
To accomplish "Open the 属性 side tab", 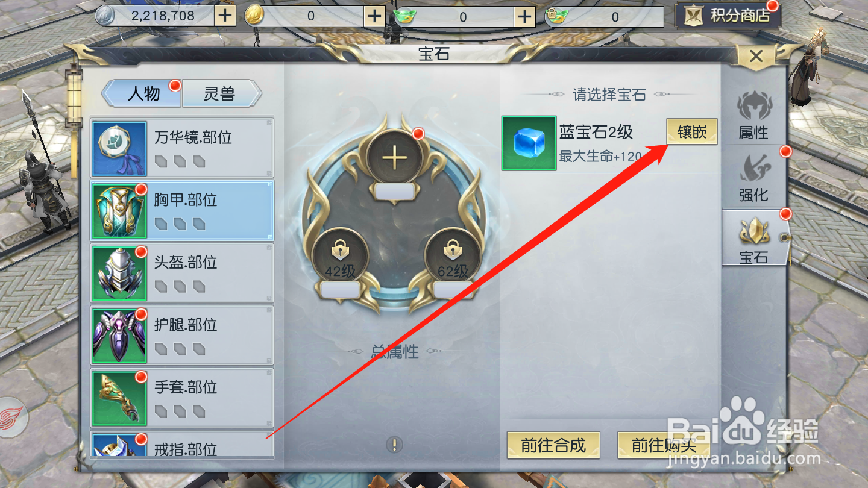I will [x=753, y=115].
